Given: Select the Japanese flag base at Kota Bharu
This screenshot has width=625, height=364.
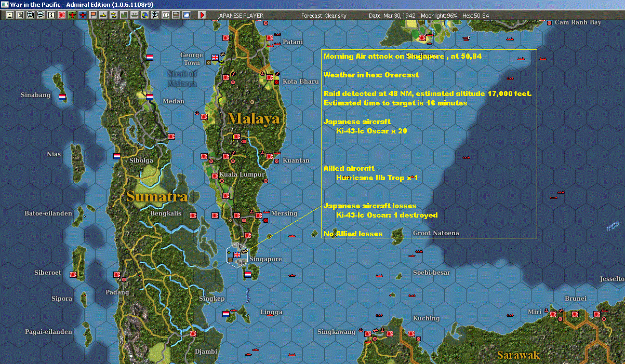Looking at the screenshot, I should coord(270,77).
